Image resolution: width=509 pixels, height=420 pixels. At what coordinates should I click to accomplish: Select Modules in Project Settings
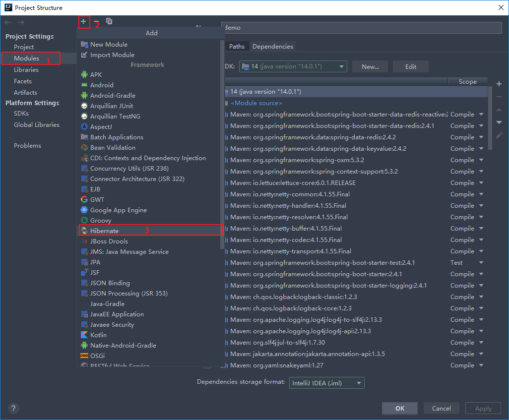tap(26, 59)
